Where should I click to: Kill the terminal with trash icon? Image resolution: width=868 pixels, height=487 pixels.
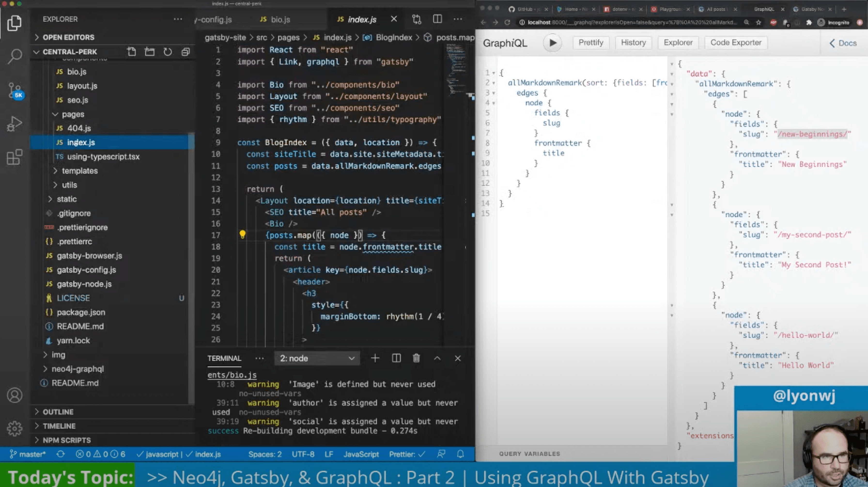click(x=416, y=358)
